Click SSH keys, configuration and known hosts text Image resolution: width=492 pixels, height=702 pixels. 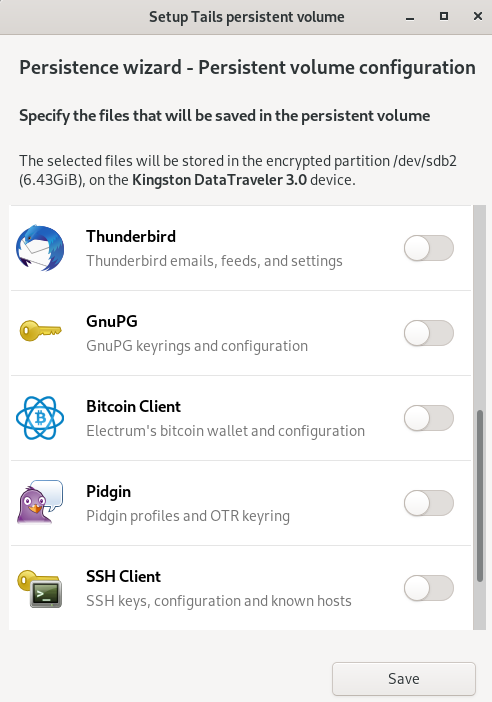point(218,601)
